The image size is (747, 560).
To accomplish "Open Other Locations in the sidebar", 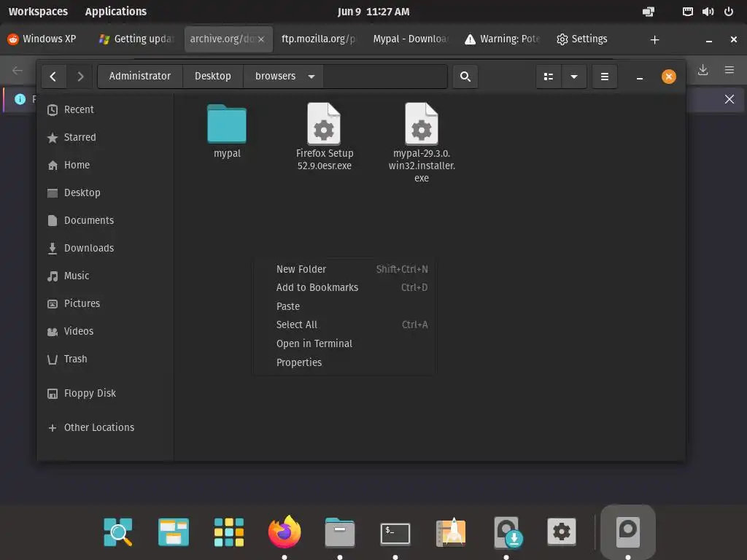I will tap(105, 427).
